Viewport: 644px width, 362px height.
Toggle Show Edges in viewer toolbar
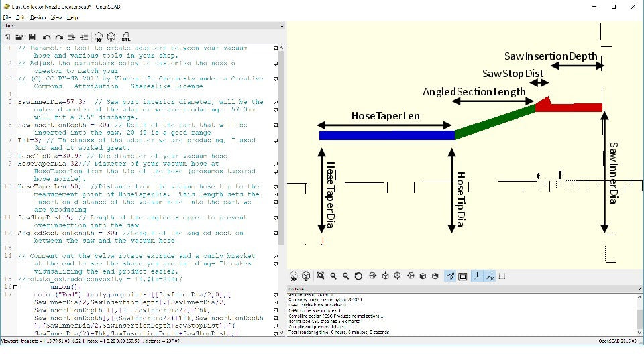click(x=502, y=276)
